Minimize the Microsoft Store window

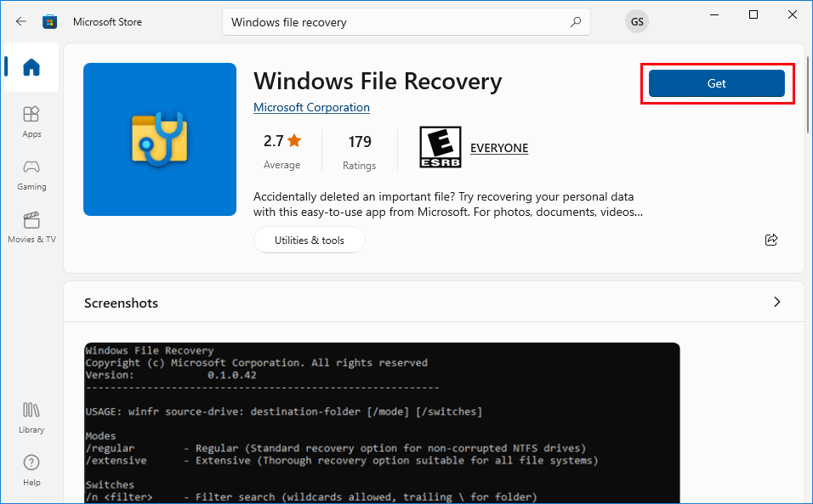pyautogui.click(x=715, y=14)
